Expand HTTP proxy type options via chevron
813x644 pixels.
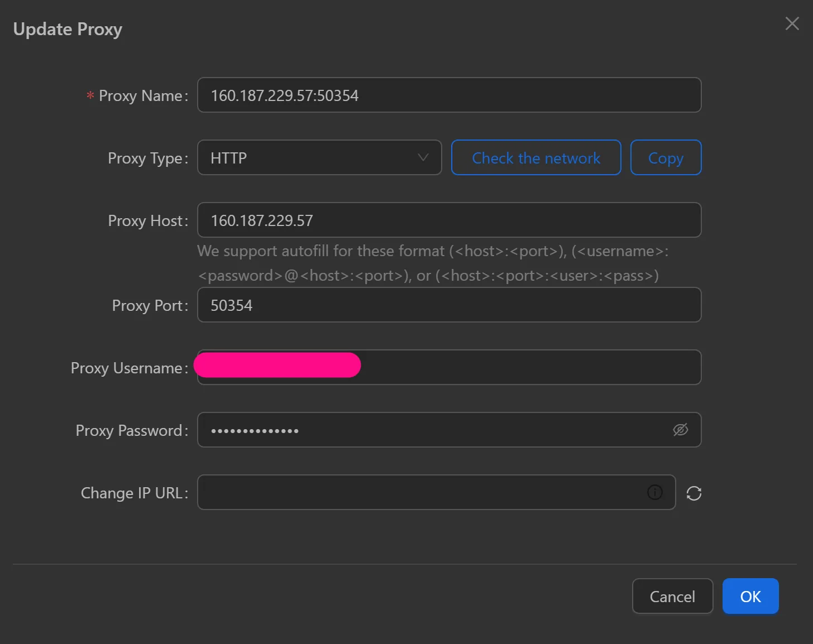pyautogui.click(x=422, y=157)
